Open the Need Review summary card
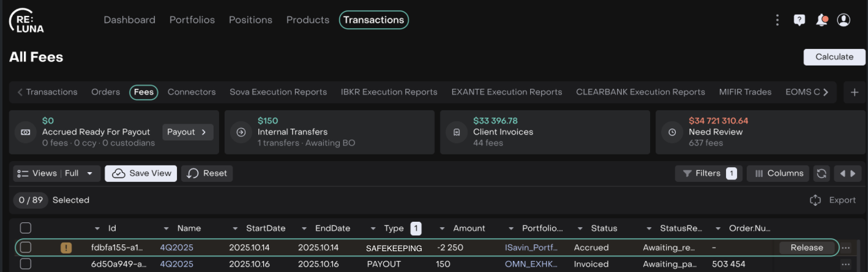This screenshot has height=272, width=868. [757, 132]
